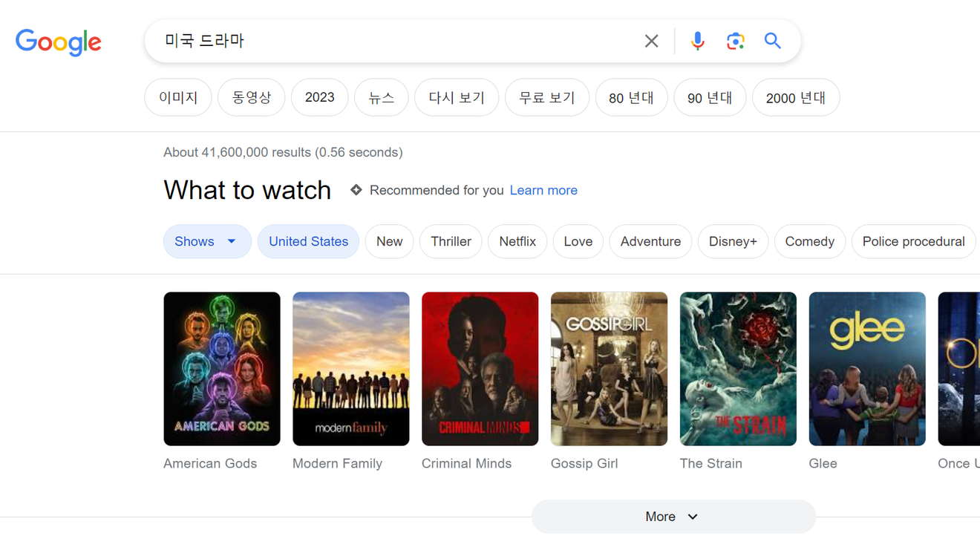
Task: Select the 동영상 filter chip
Action: pos(251,97)
